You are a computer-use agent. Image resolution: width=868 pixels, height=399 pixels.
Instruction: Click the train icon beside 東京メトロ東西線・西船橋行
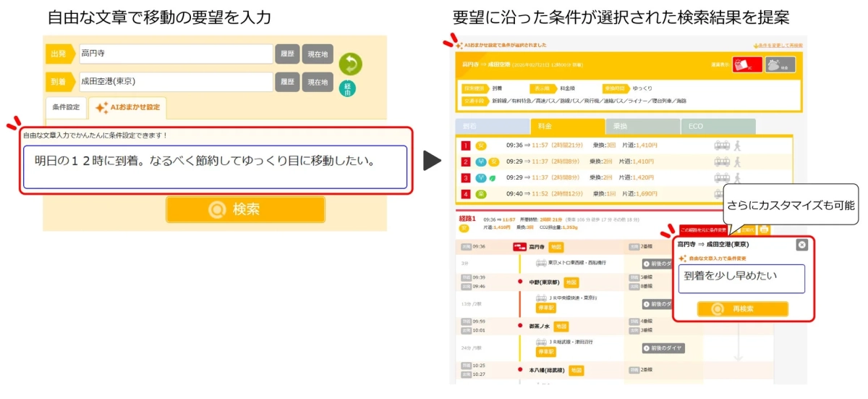click(x=541, y=264)
